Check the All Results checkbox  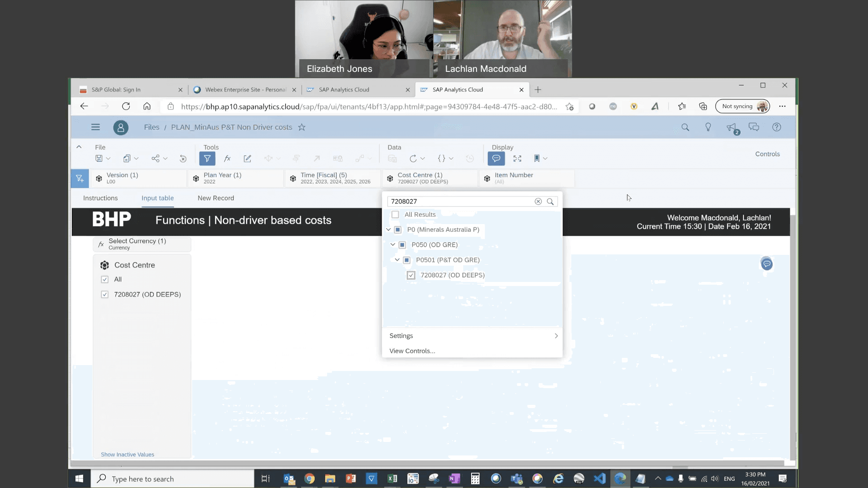point(395,215)
